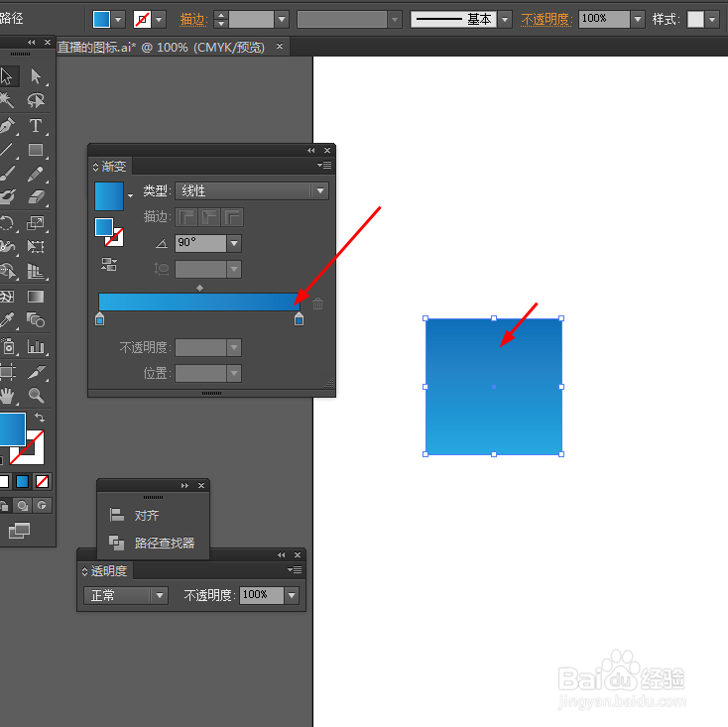Screen dimensions: 728x727
Task: Open 类型 线性 gradient type dropdown
Action: 252,190
